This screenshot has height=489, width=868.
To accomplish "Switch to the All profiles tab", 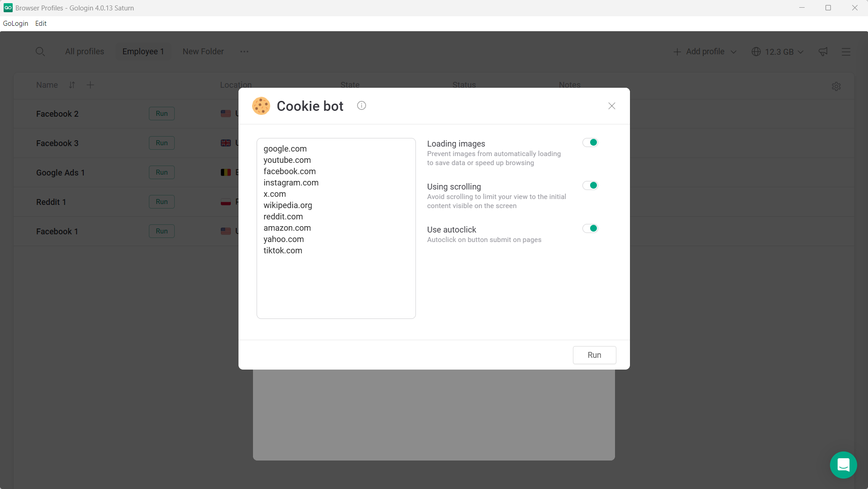I will tap(84, 51).
